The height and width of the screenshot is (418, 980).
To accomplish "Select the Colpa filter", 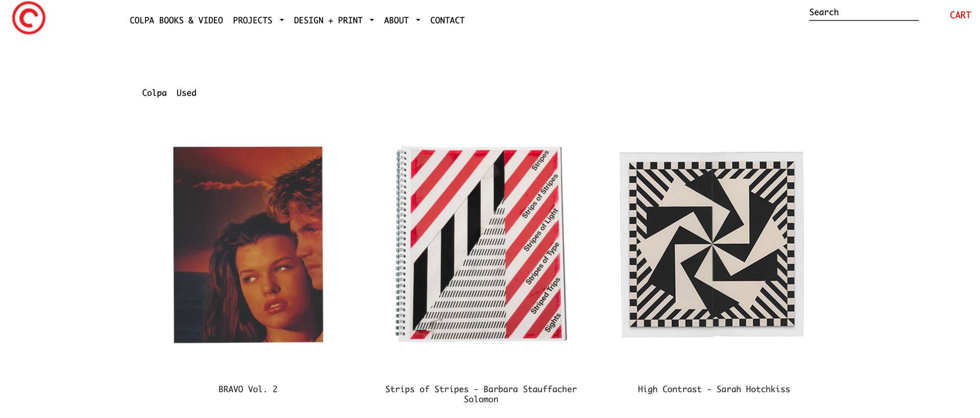I will point(154,93).
